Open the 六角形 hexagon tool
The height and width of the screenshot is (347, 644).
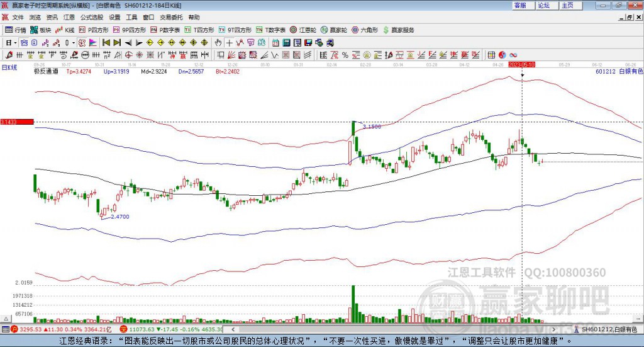click(365, 30)
